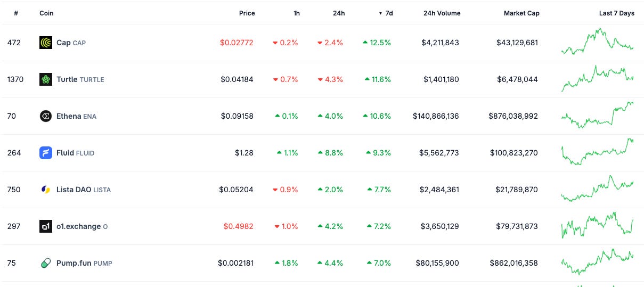Sort table by 7d column header
Viewport: 644px width, 287px height.
click(x=386, y=13)
